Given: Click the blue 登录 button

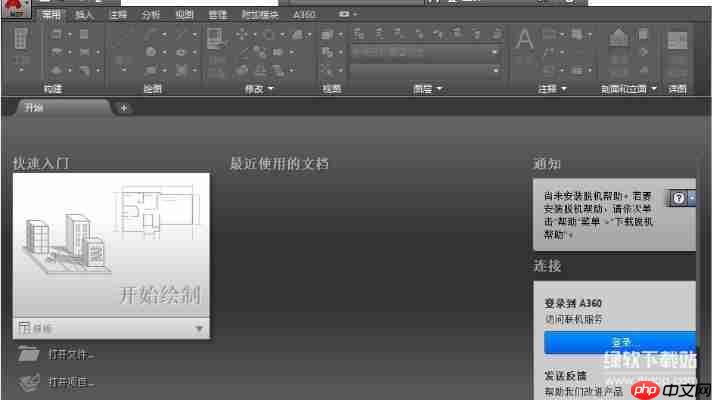Looking at the screenshot, I should click(620, 342).
